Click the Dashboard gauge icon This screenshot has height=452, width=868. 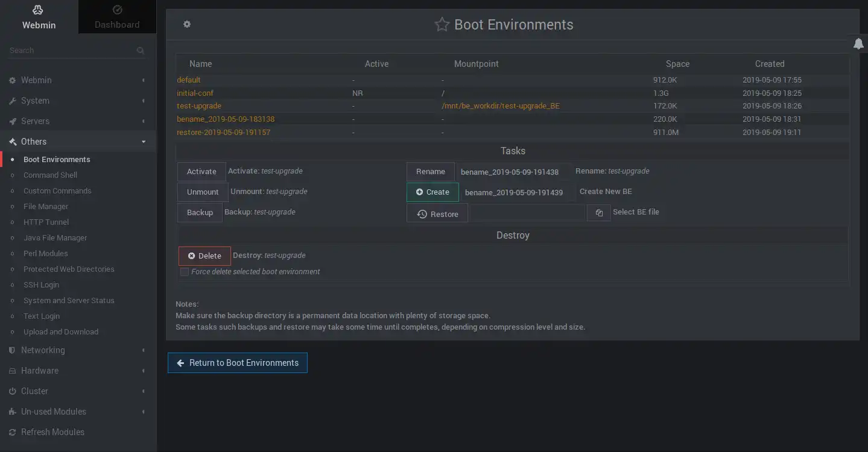point(117,10)
